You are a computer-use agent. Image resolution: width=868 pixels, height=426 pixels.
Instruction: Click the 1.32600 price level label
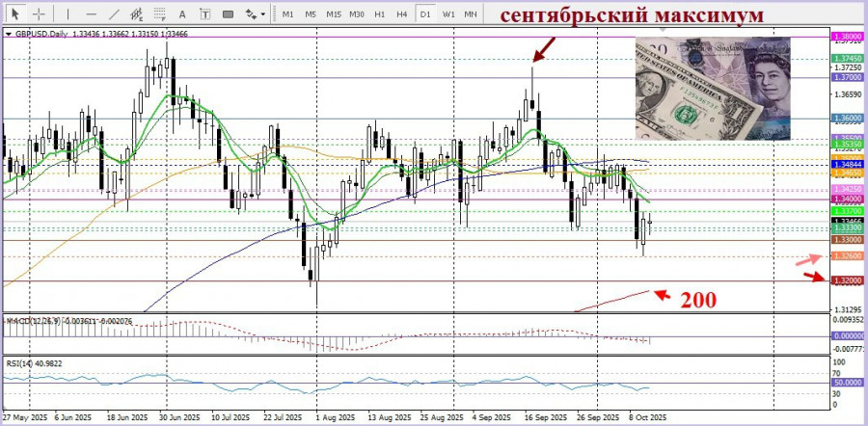[x=847, y=256]
